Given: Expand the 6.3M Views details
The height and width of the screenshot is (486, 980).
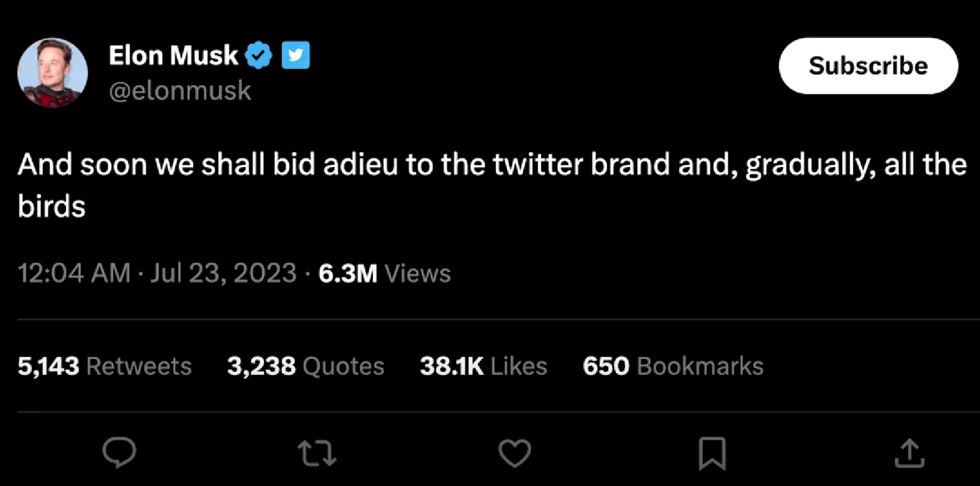Looking at the screenshot, I should pyautogui.click(x=383, y=273).
